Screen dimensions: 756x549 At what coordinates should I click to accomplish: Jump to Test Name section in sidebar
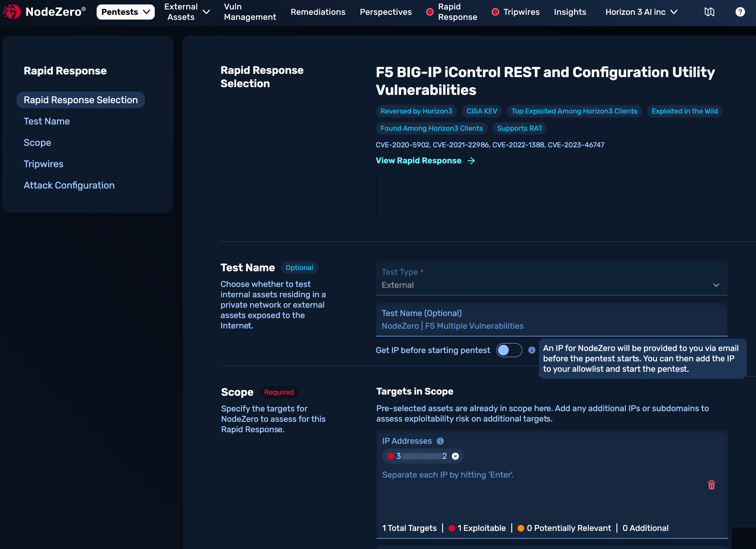47,121
